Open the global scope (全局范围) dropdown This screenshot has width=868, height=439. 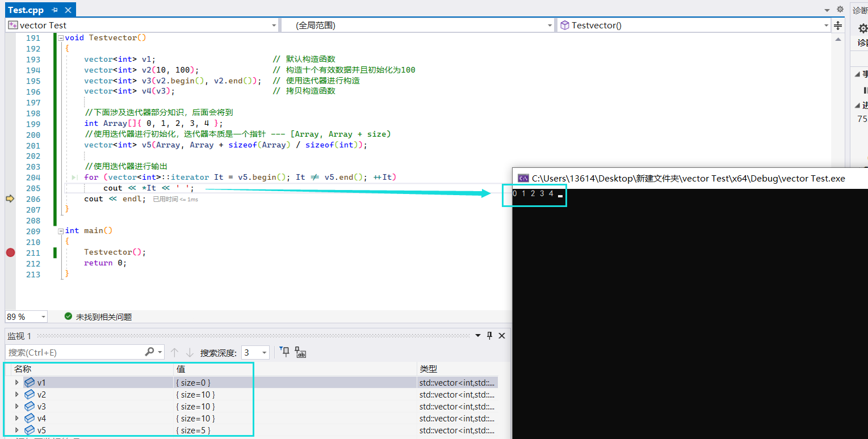pos(550,26)
